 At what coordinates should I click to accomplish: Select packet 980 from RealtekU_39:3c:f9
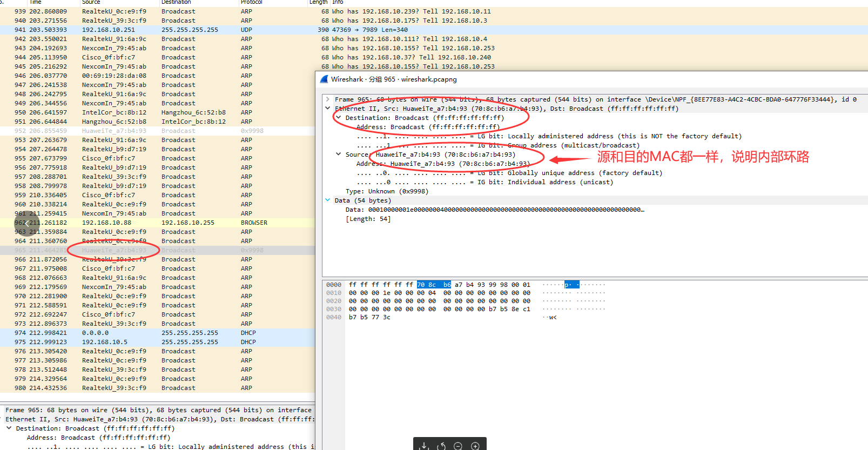(158, 388)
